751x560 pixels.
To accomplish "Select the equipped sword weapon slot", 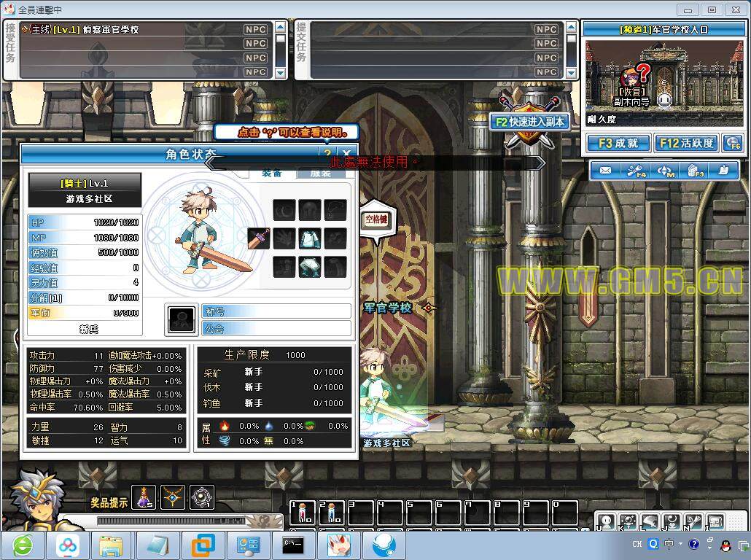I will (259, 238).
